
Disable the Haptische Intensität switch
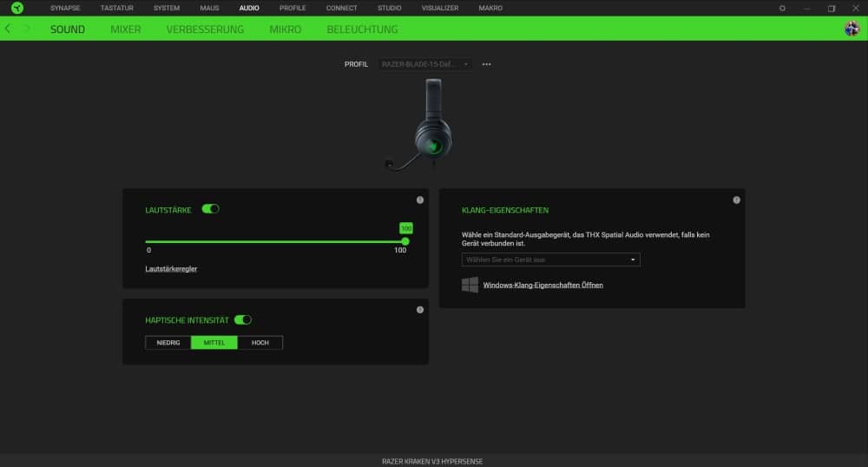(243, 320)
